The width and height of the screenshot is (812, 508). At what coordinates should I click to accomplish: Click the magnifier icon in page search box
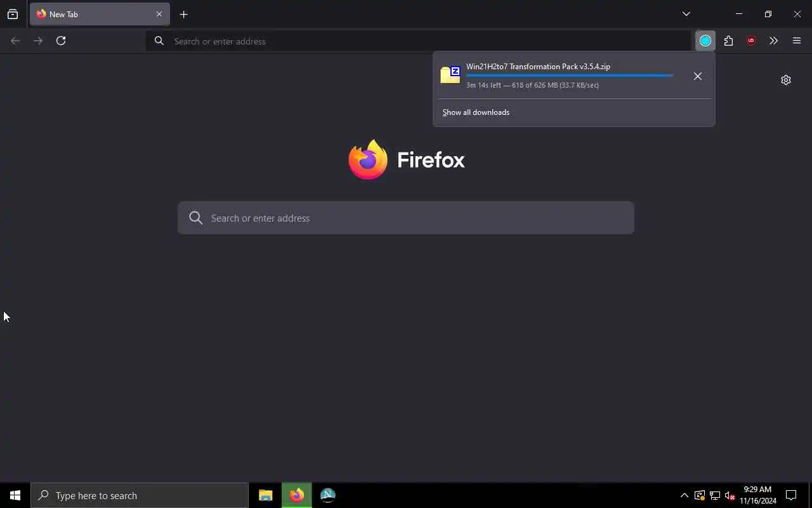[196, 218]
